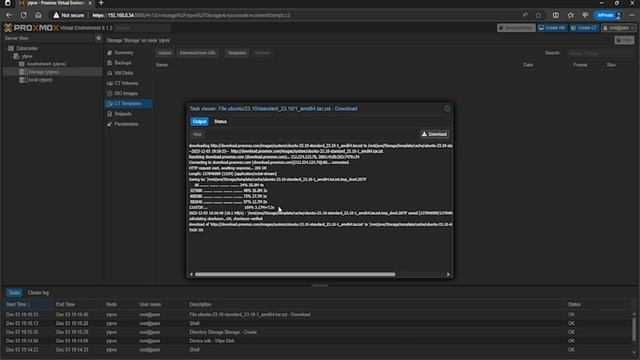
Task: Click the Backups icon in the storage menu
Action: tap(109, 63)
